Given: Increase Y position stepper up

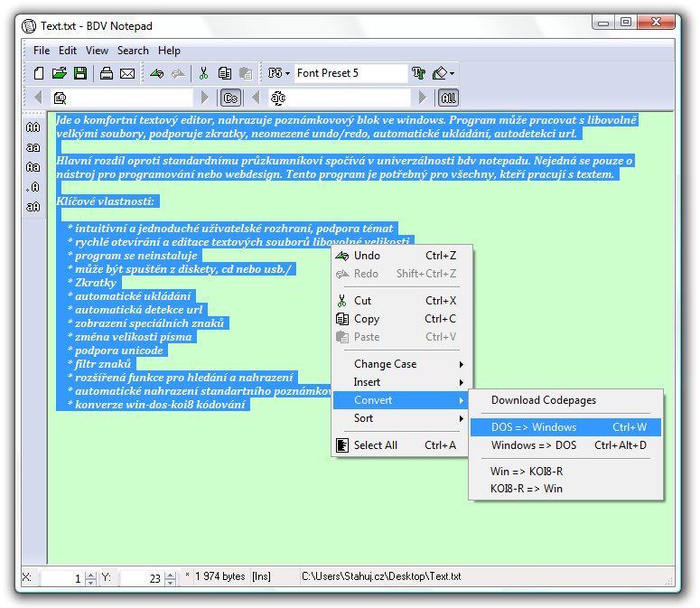Looking at the screenshot, I should (170, 575).
